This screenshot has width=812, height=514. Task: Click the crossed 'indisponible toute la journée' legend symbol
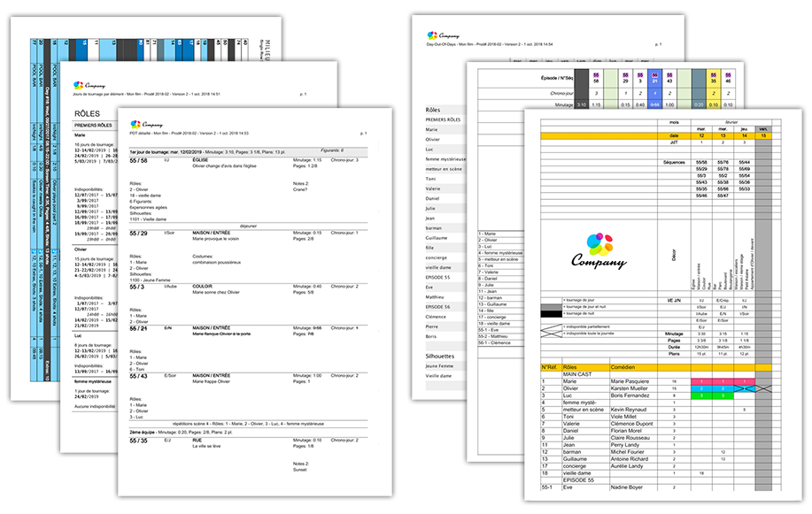pos(551,334)
